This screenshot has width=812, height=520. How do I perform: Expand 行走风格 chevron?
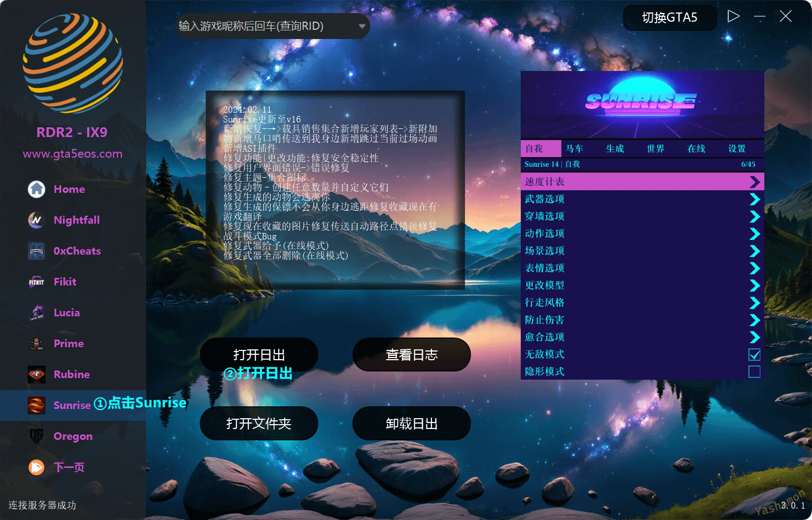pyautogui.click(x=755, y=303)
